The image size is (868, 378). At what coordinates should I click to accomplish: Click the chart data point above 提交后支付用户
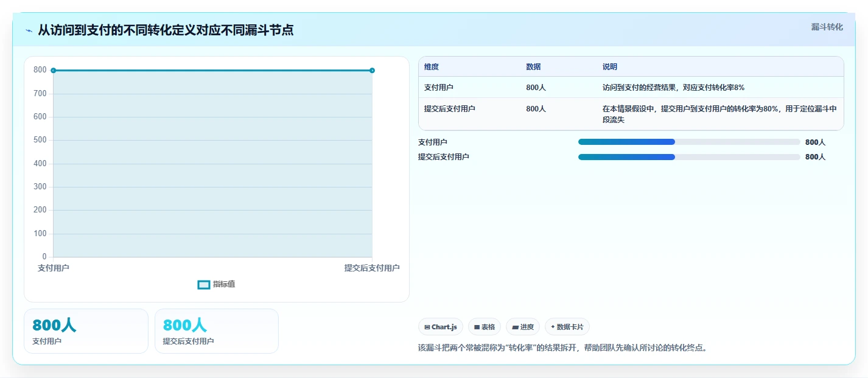(372, 71)
